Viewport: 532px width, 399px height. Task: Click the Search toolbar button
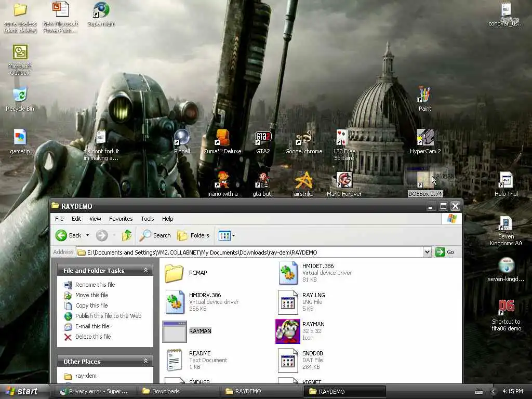coord(155,235)
